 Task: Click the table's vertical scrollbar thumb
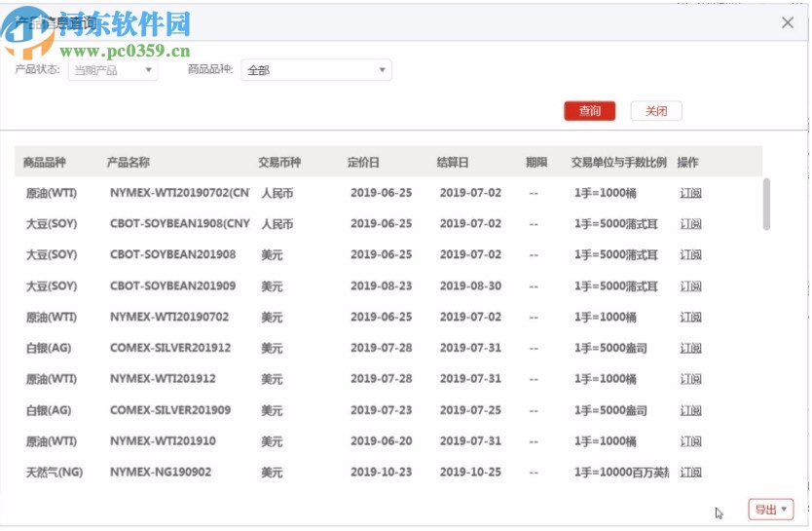click(766, 204)
